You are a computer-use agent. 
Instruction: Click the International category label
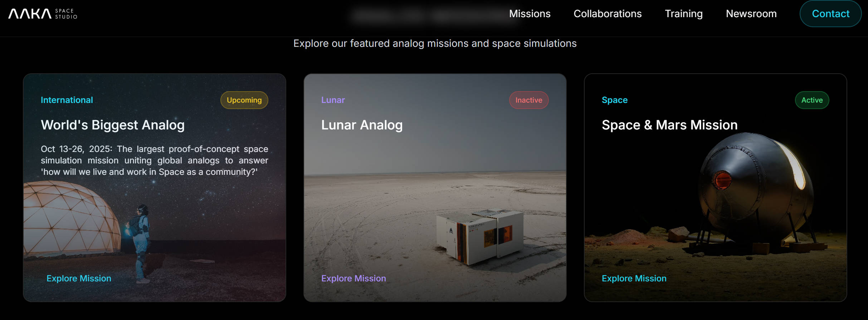point(67,100)
